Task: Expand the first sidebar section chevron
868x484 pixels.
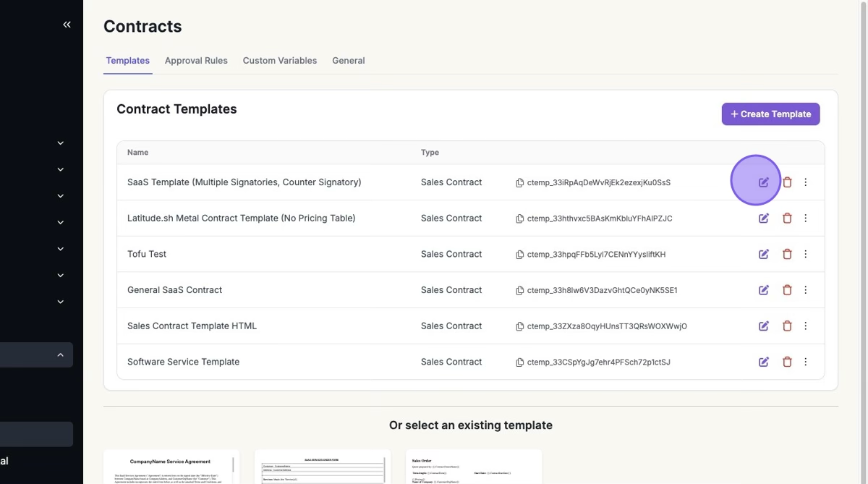Action: pos(60,143)
